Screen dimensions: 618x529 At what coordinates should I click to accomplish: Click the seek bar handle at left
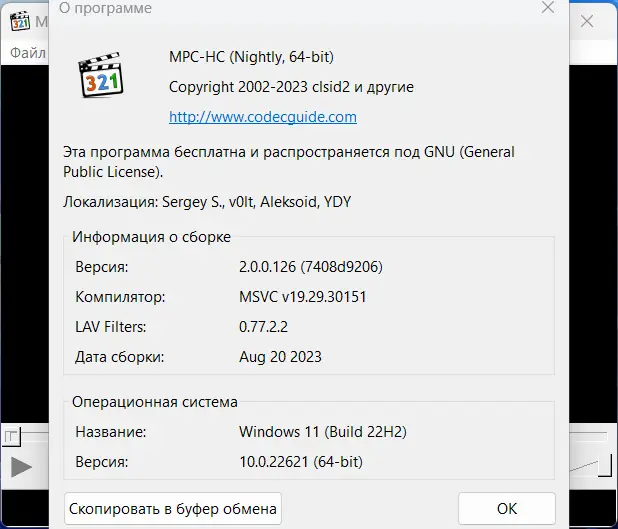point(11,436)
